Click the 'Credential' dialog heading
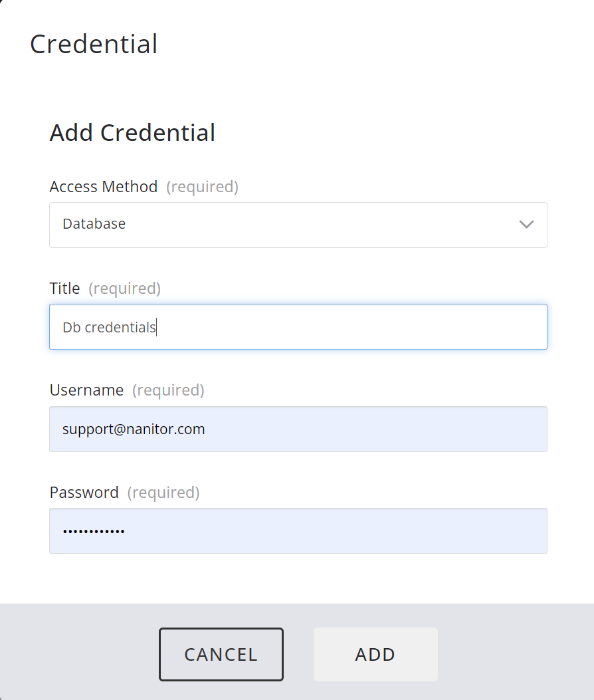Viewport: 594px width, 700px height. coord(94,45)
